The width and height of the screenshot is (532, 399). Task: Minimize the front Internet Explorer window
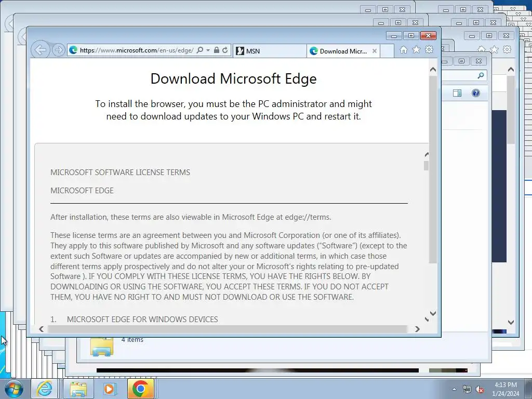tap(394, 36)
